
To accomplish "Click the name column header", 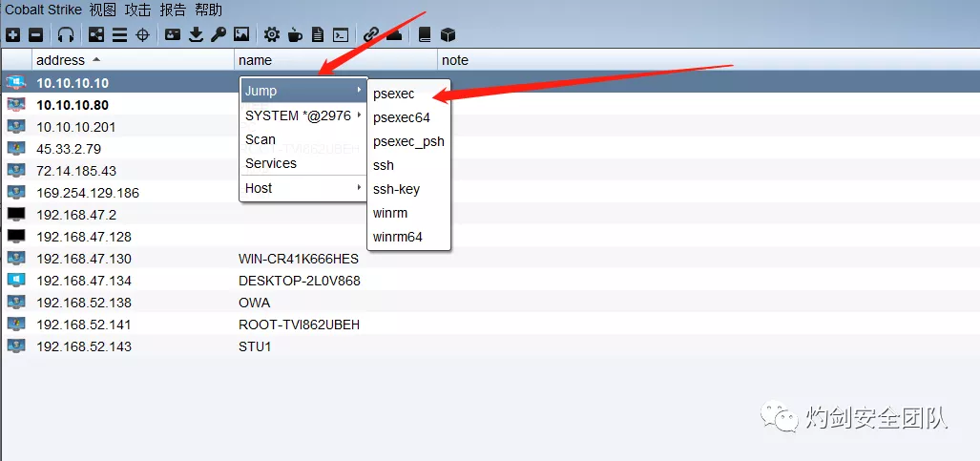I will 336,60.
